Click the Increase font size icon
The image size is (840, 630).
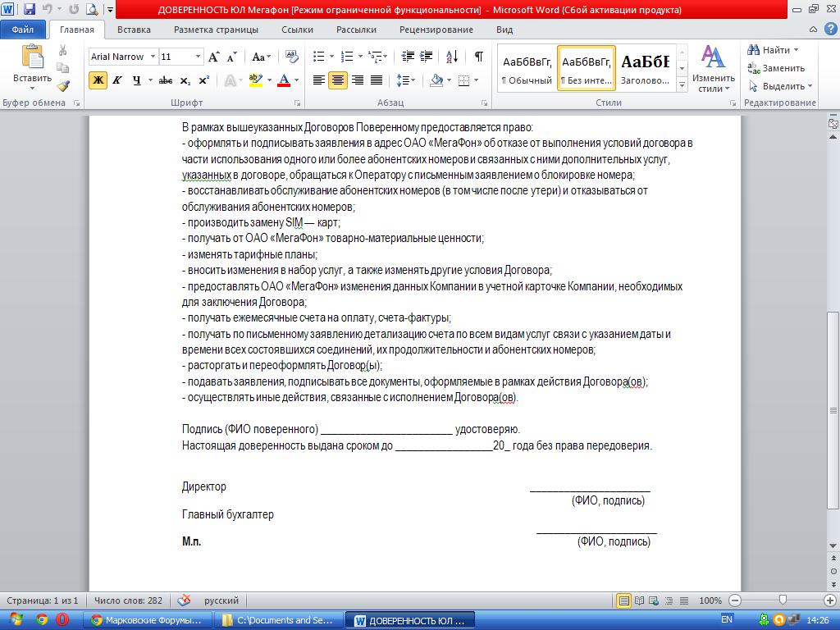pos(213,57)
